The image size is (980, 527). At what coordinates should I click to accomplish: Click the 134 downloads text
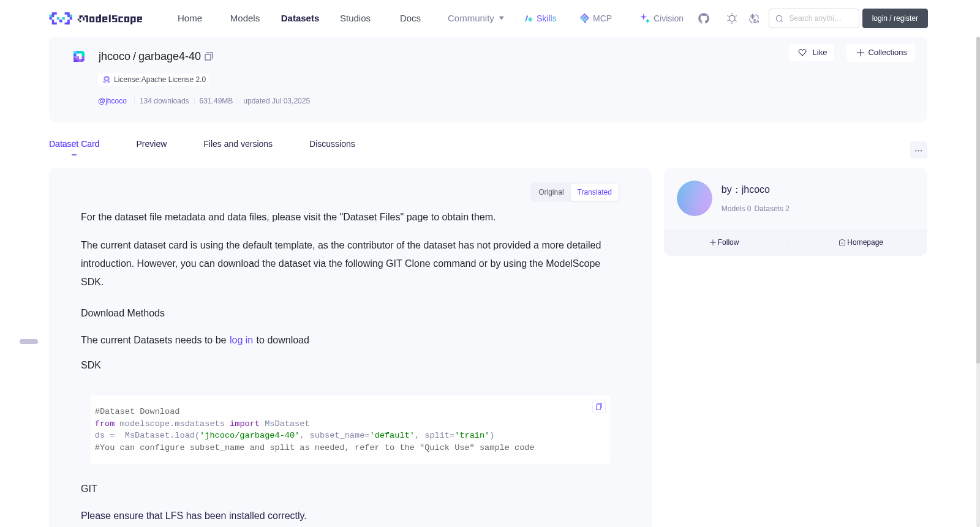pos(164,101)
